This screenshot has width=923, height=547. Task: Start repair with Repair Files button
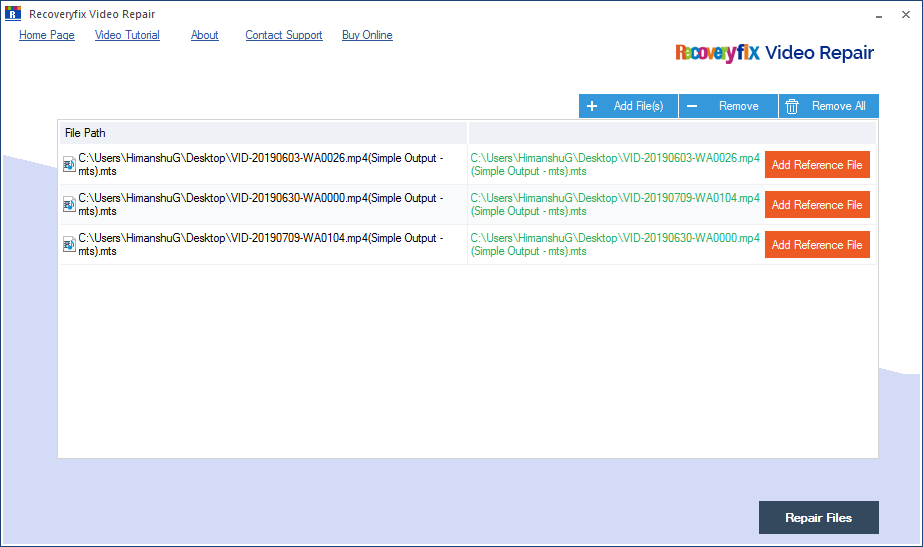coord(818,518)
